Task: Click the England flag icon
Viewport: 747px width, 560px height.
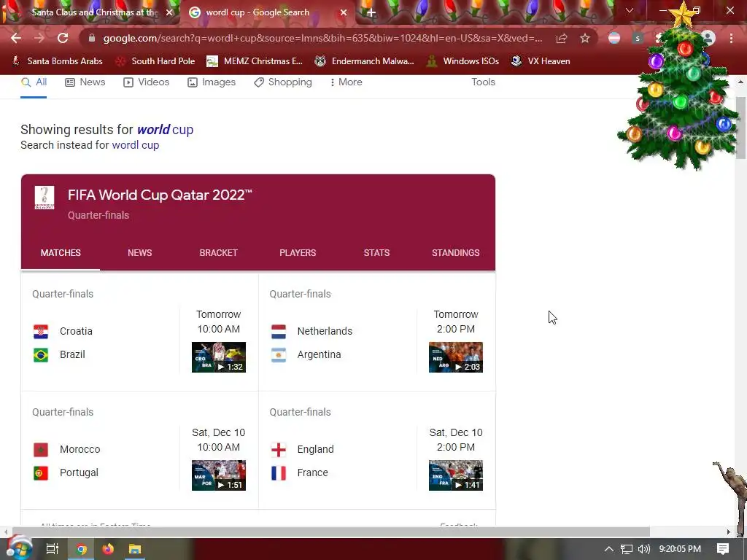Action: (279, 449)
